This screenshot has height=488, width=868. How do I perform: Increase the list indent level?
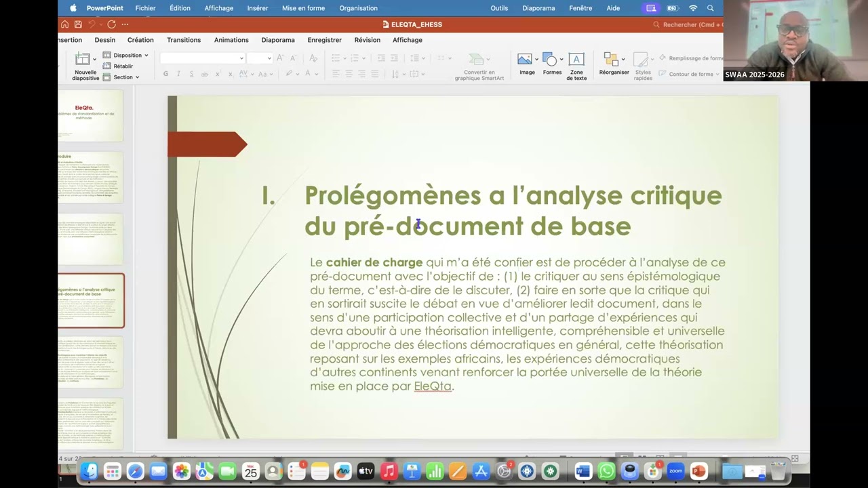[395, 58]
